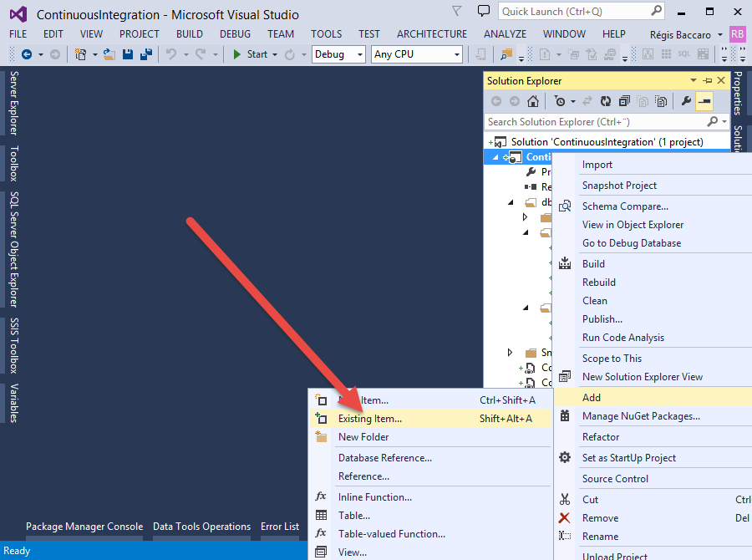Refresh the Solution Explorer tree

click(x=606, y=101)
